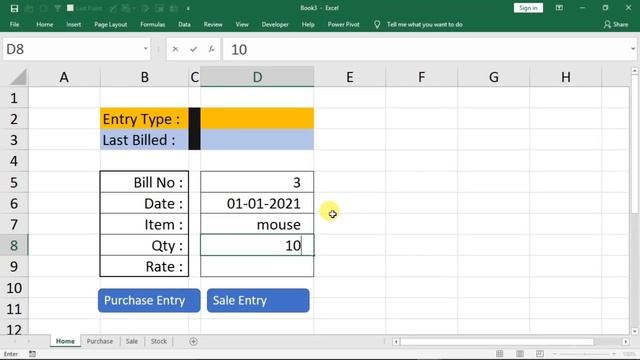This screenshot has width=640, height=360.
Task: Switch to Page Break Preview icon in status bar
Action: (540, 354)
